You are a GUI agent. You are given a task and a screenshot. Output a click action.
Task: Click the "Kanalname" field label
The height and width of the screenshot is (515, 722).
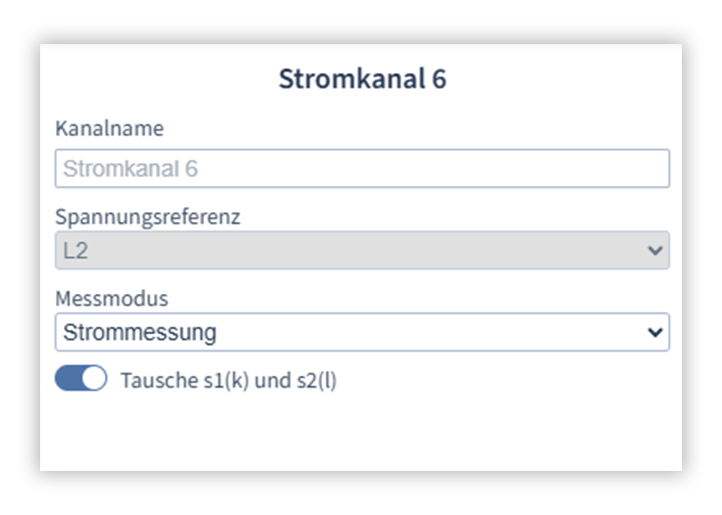(110, 128)
